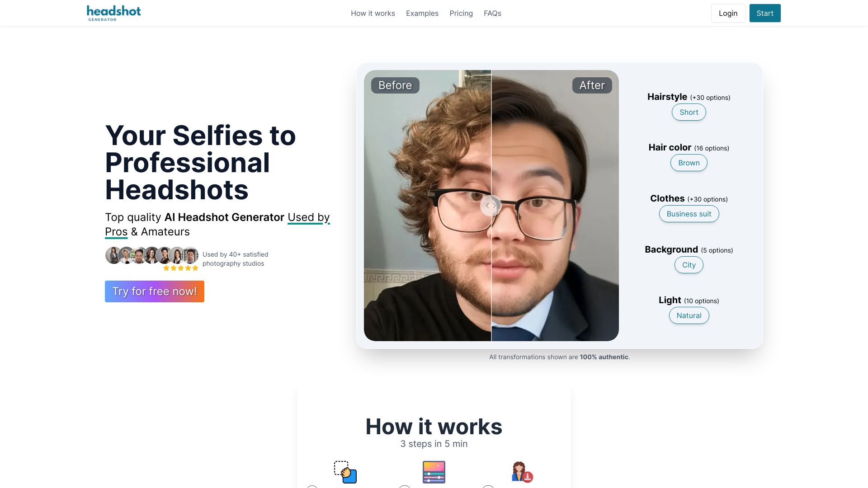868x488 pixels.
Task: Toggle Examples navigation tab
Action: pos(422,13)
